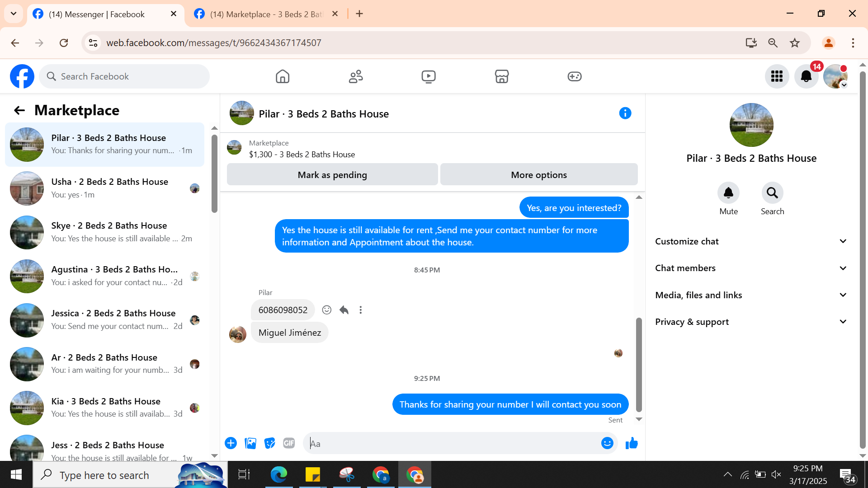Open the Friends icon in top navigation
The image size is (868, 488).
(356, 76)
